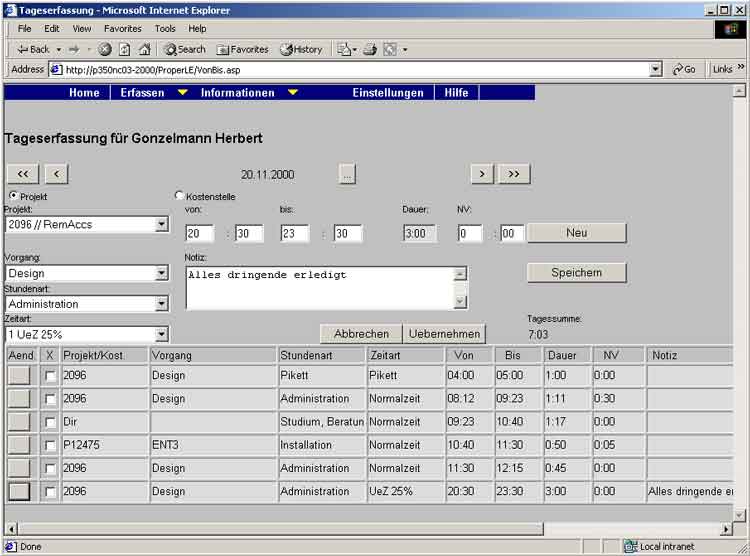Open the Mail button dropdown arrow

[354, 50]
